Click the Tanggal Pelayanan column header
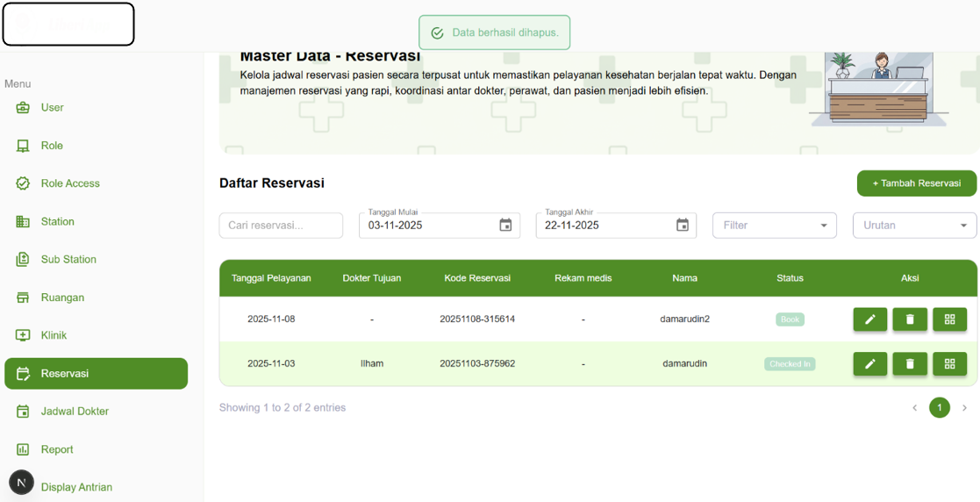Screen dimensions: 980x502 coord(271,278)
